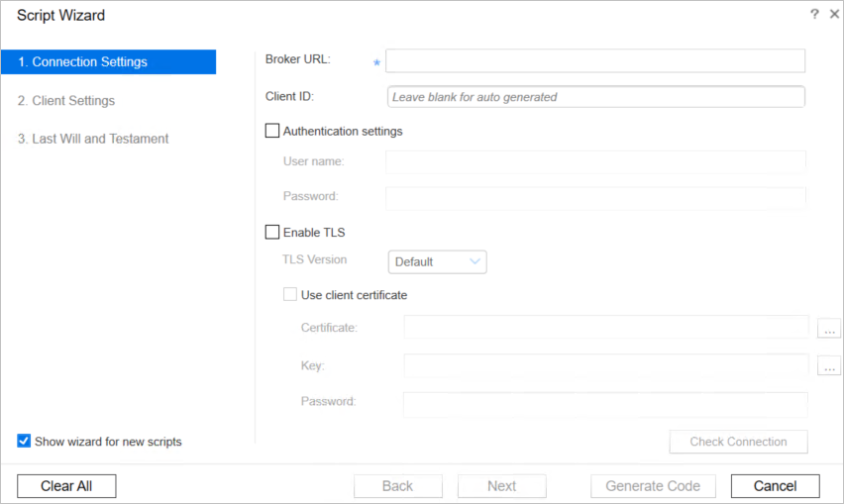Click the Generate Code button
Viewport: 844px width, 504px height.
653,486
